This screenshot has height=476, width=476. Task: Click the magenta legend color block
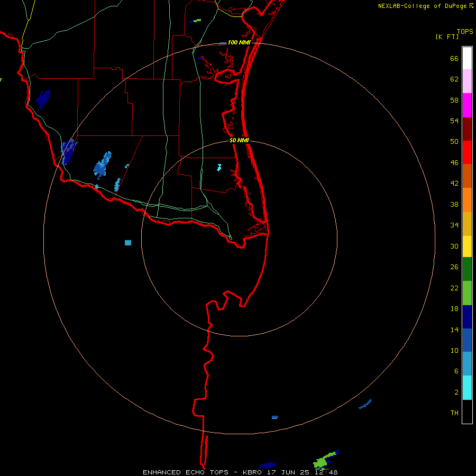(x=467, y=105)
